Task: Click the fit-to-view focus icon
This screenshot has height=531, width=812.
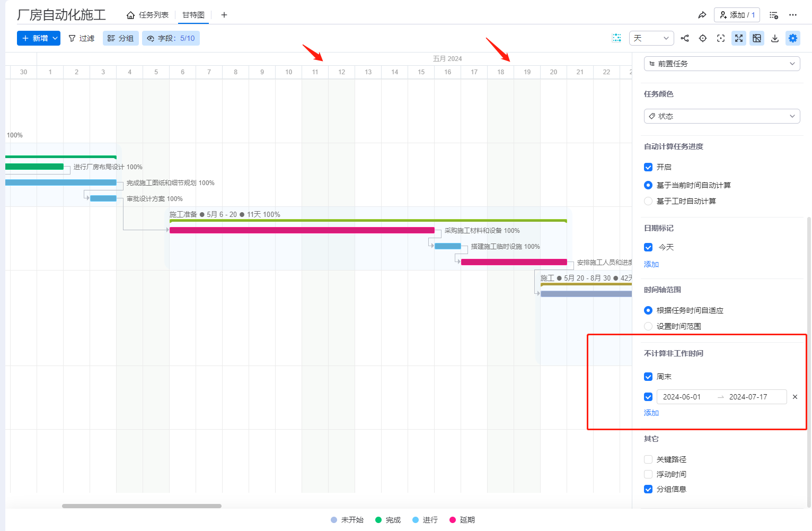Action: pyautogui.click(x=721, y=38)
